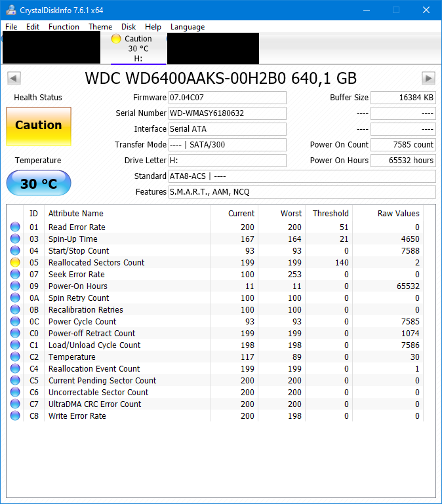Go to previous disk with left arrow
This screenshot has width=442, height=504.
coord(14,78)
